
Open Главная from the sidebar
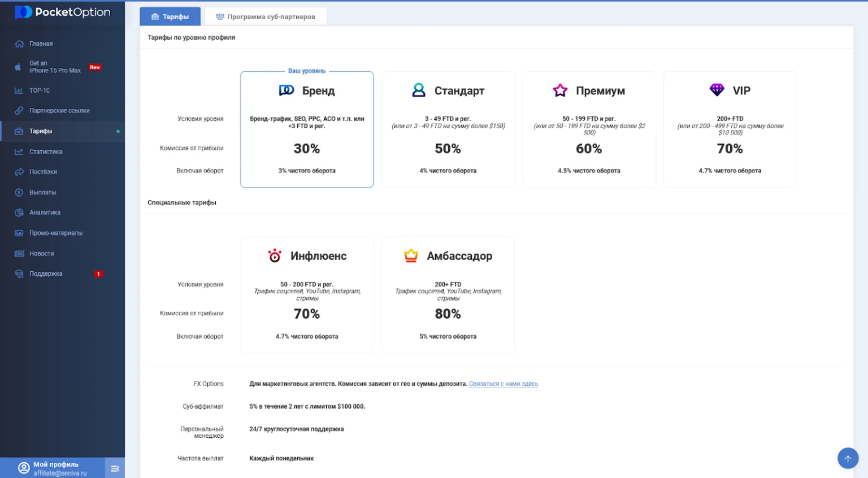click(x=41, y=44)
